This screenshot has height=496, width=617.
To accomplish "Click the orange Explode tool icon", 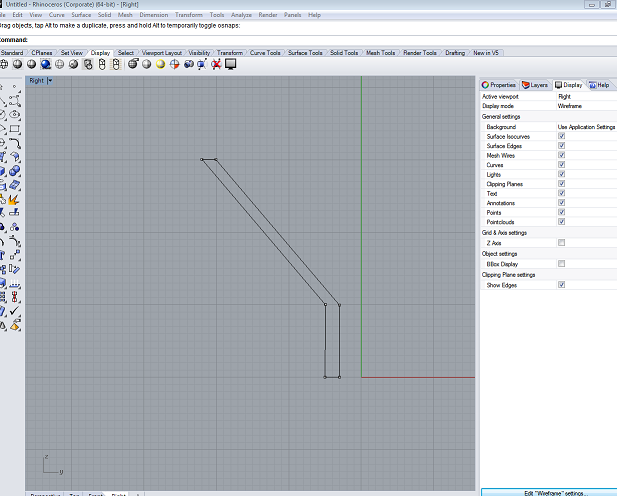I will click(14, 200).
